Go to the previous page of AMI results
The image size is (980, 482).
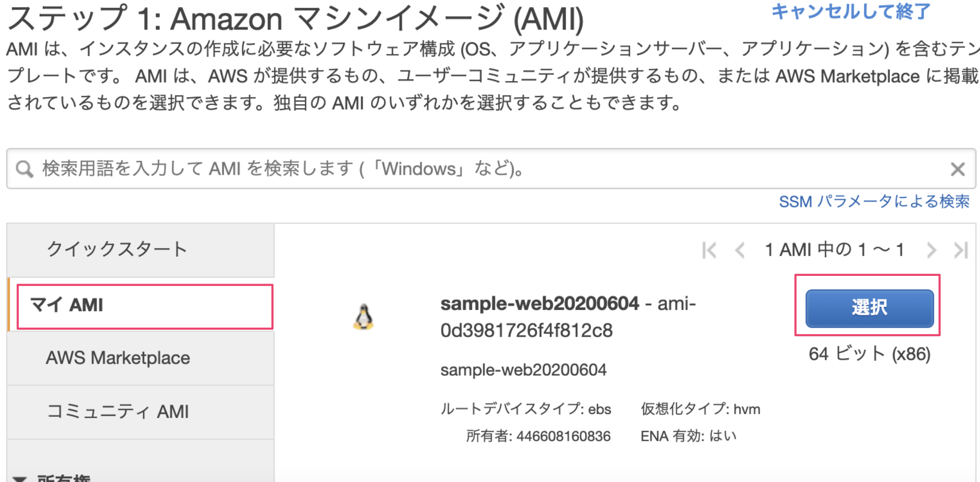740,250
